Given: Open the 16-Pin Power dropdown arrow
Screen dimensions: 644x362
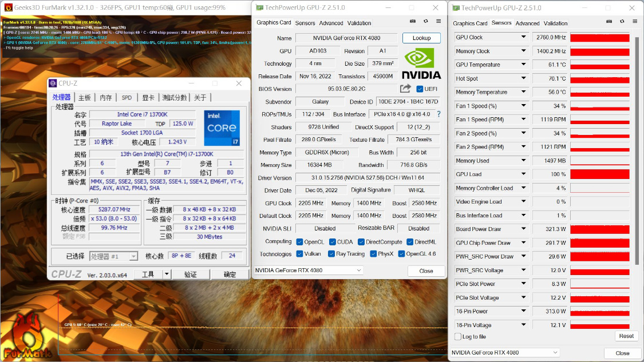Looking at the screenshot, I should point(523,311).
